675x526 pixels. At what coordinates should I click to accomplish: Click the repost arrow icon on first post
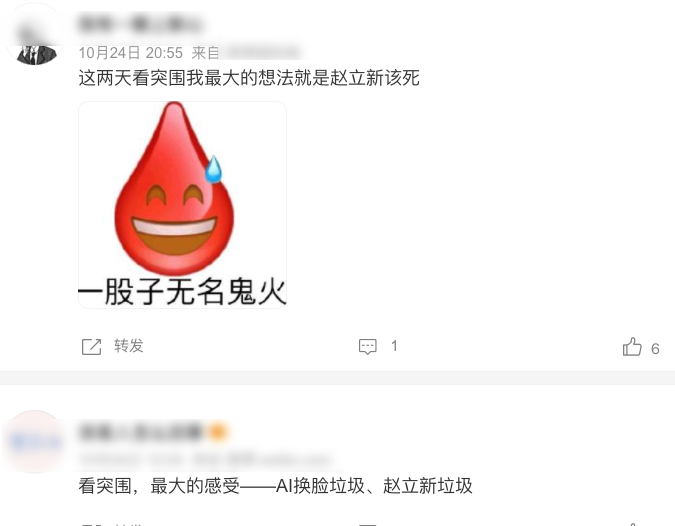[x=91, y=347]
